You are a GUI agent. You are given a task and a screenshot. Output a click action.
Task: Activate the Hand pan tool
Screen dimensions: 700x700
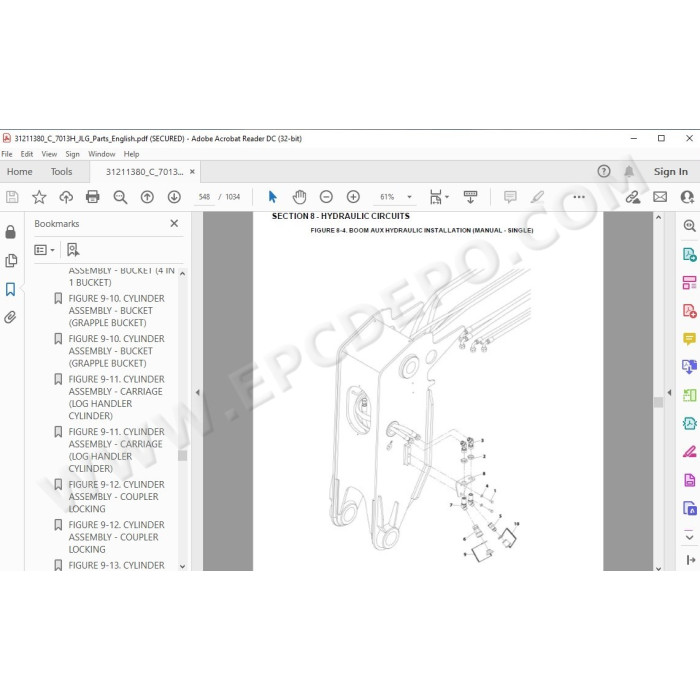click(x=299, y=197)
